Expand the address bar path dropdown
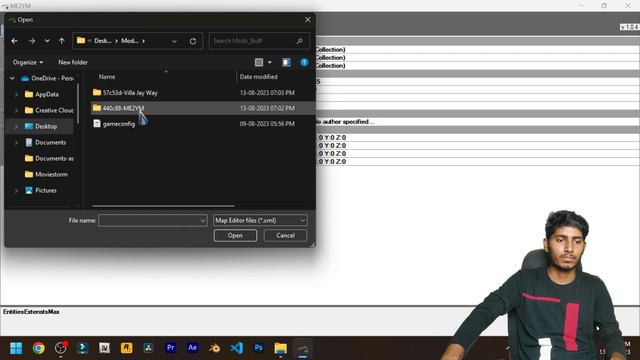Viewport: 640px width, 360px height. pyautogui.click(x=174, y=41)
